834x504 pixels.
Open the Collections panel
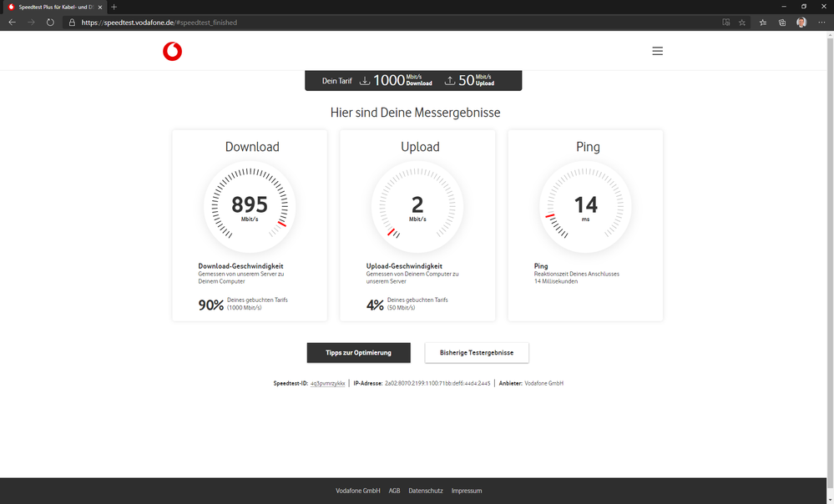tap(782, 23)
